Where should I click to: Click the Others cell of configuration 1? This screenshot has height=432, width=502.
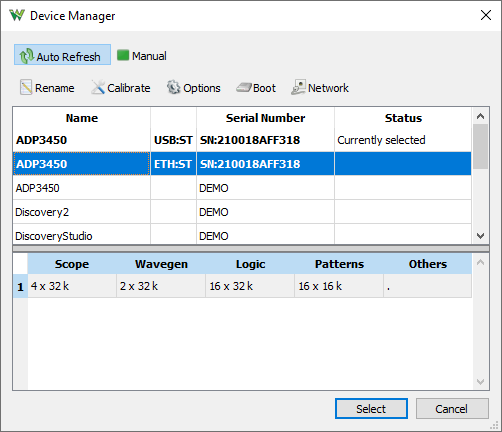point(428,286)
